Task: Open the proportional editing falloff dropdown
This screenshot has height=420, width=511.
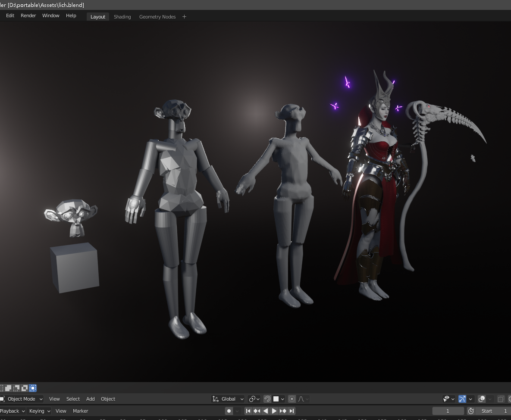Action: click(303, 399)
